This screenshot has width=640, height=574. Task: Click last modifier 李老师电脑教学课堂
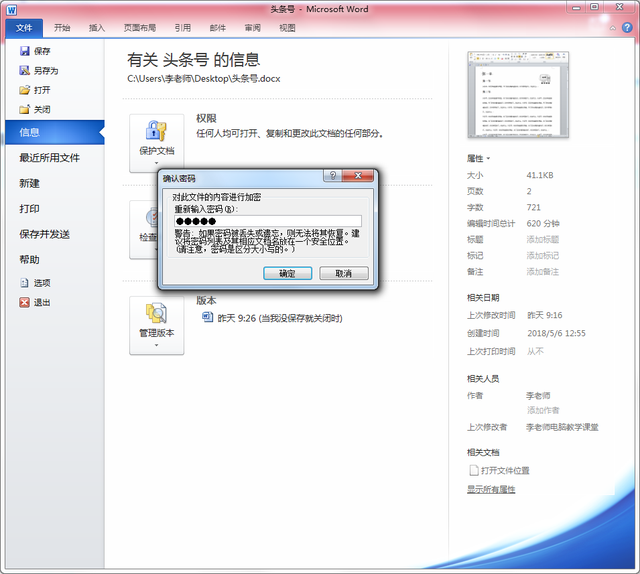[562, 427]
